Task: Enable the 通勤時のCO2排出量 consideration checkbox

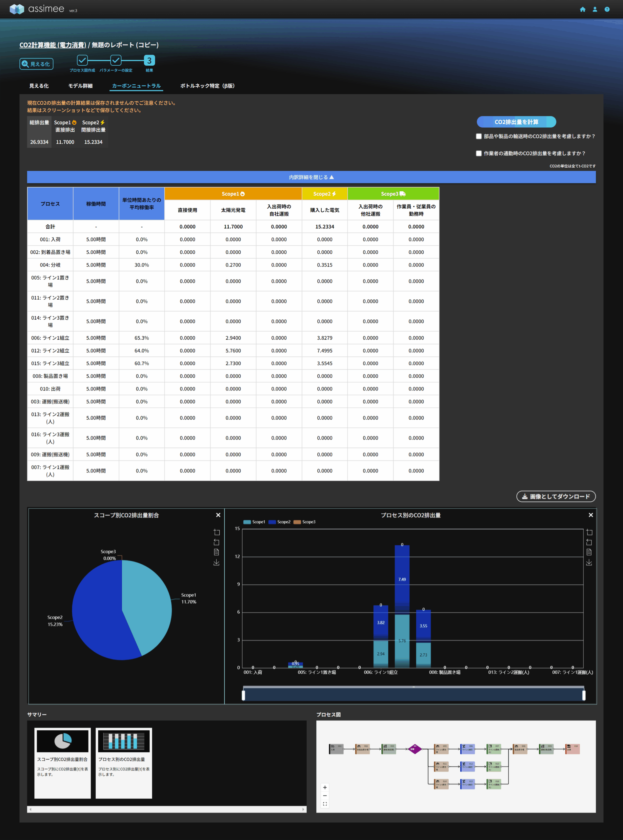Action: (479, 153)
